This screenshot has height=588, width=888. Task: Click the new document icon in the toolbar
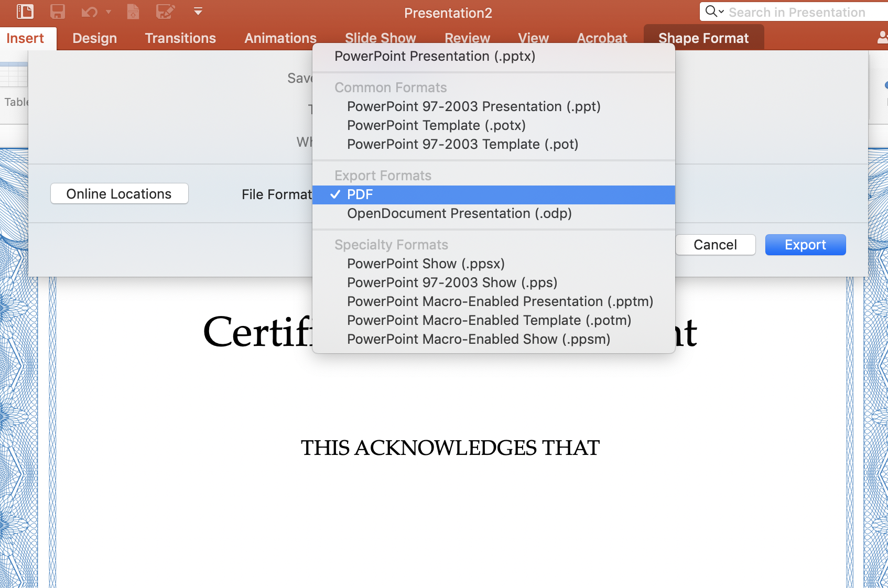(133, 12)
